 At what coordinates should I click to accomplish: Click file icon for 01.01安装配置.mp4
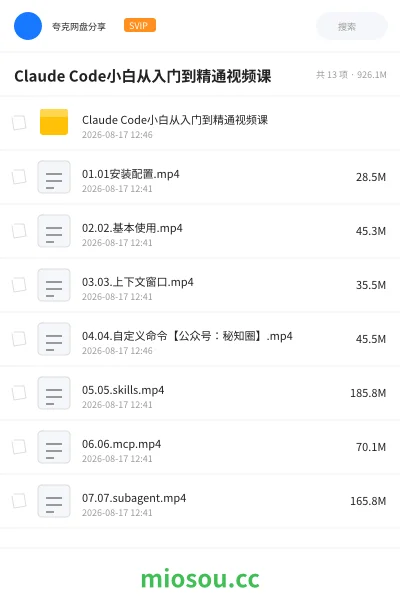tap(54, 177)
